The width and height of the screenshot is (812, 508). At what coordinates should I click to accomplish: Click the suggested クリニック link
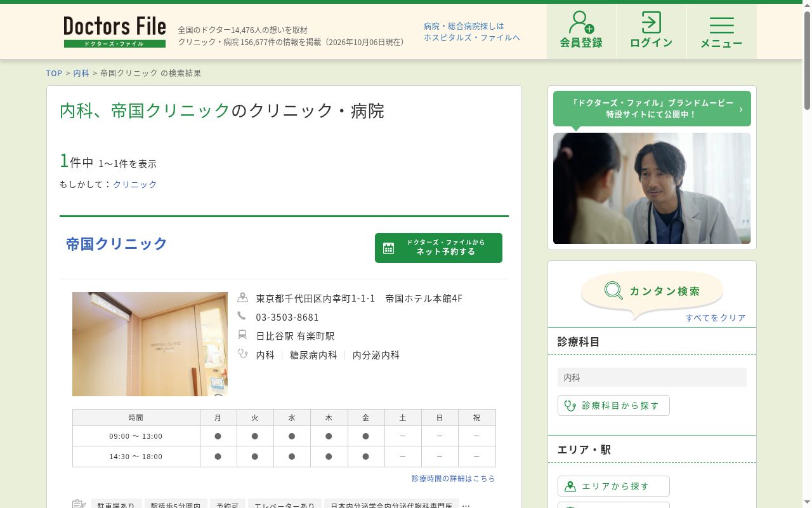[x=135, y=184]
